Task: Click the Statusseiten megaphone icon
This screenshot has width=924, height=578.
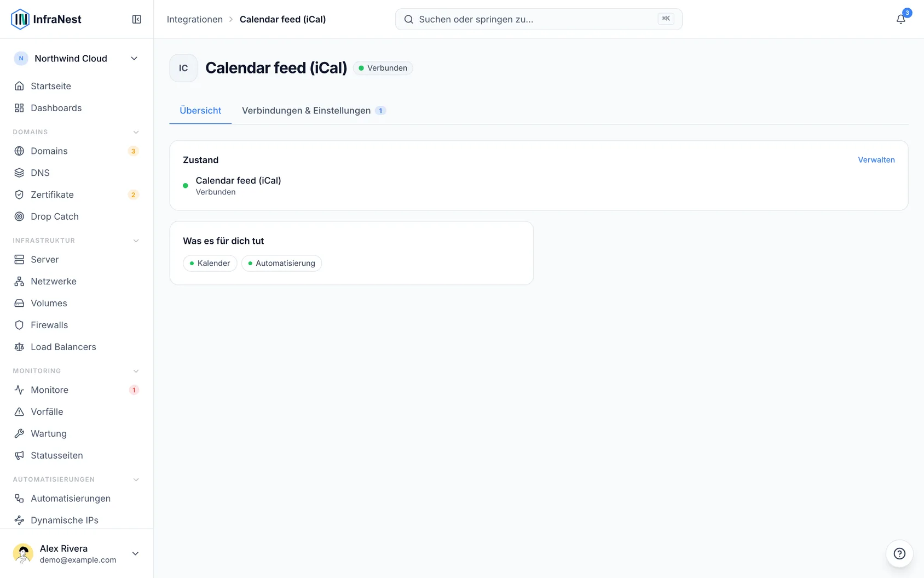Action: coord(19,455)
